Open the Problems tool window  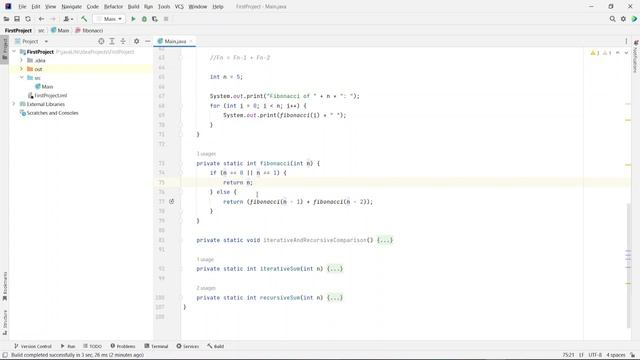123,346
